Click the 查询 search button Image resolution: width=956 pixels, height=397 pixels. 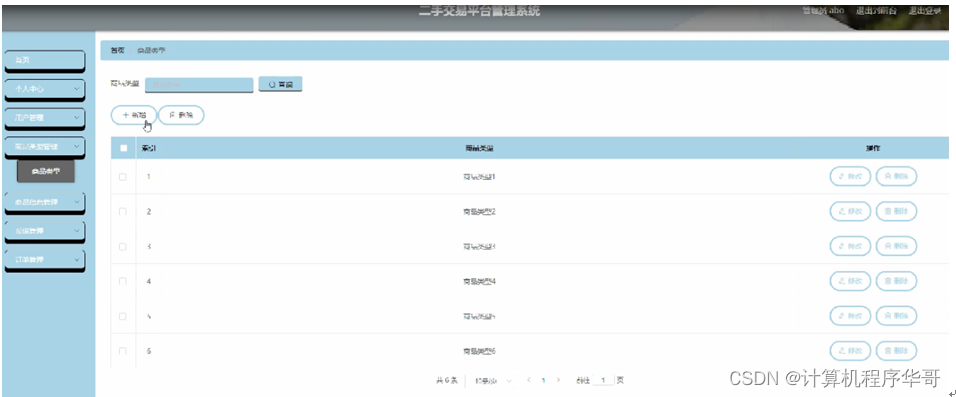(280, 84)
